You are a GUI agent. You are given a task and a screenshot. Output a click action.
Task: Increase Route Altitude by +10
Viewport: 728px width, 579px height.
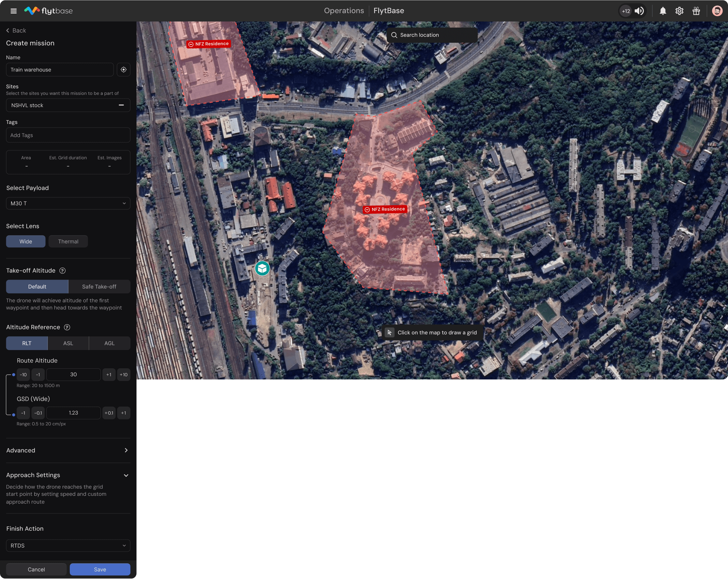point(124,374)
